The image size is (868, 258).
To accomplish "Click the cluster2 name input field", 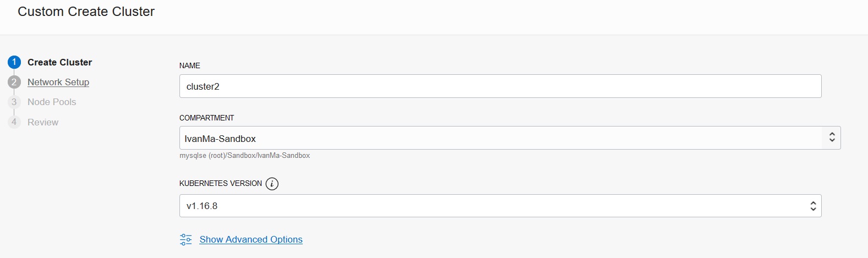I will click(500, 86).
